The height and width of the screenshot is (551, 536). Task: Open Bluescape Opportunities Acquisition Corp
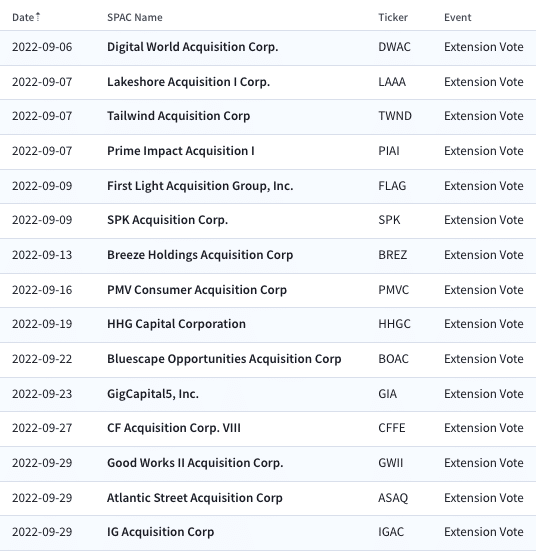[x=224, y=359]
